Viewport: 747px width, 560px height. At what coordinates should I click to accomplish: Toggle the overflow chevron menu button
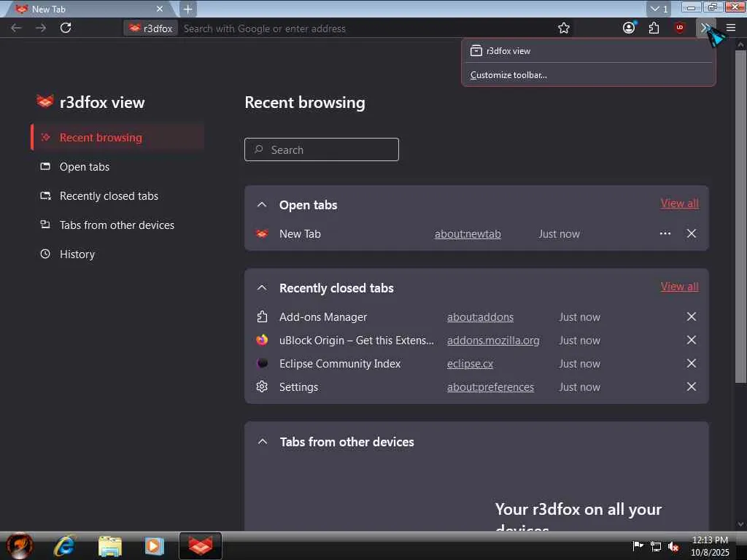705,28
